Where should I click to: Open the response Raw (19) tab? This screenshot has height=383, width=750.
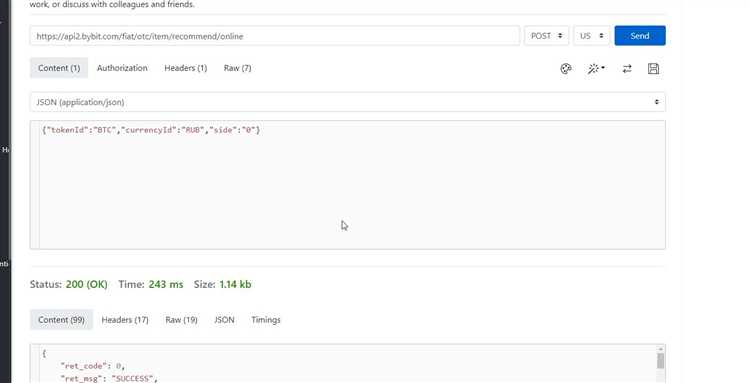[x=181, y=320]
